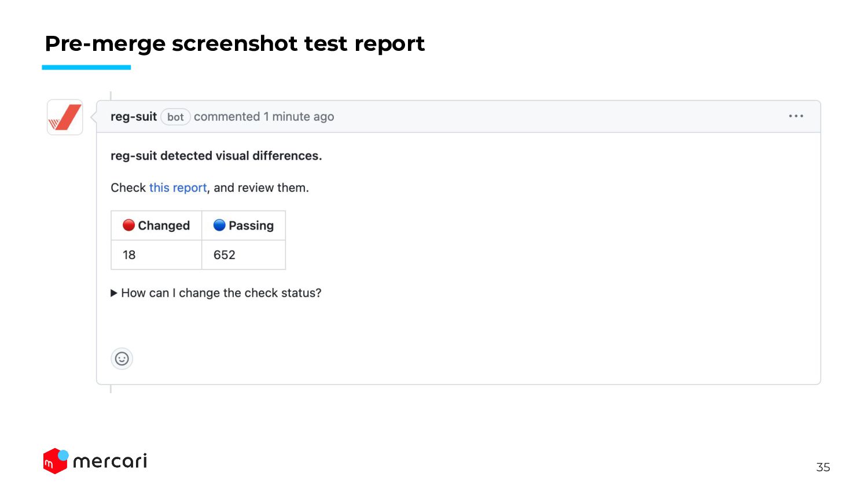
Task: Click the Mercari logo icon
Action: (56, 461)
